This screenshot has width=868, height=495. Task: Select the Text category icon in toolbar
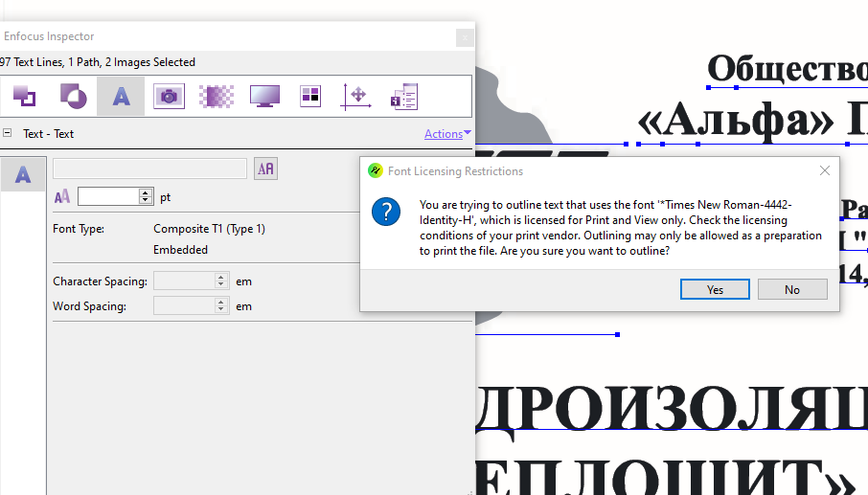[121, 97]
